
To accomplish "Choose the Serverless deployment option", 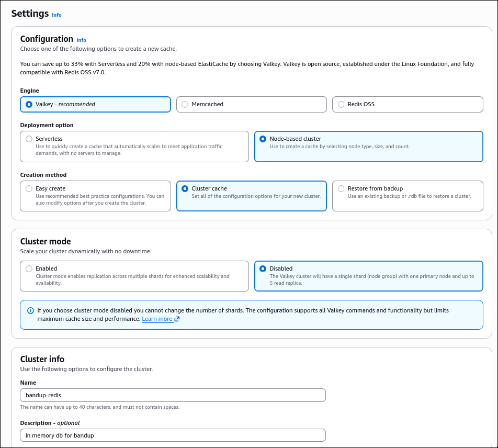I will coord(29,139).
